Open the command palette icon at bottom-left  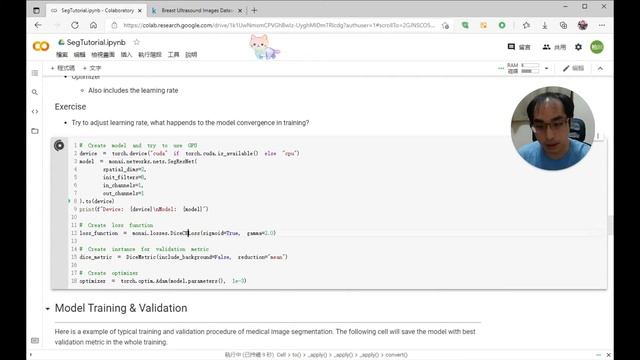click(35, 340)
